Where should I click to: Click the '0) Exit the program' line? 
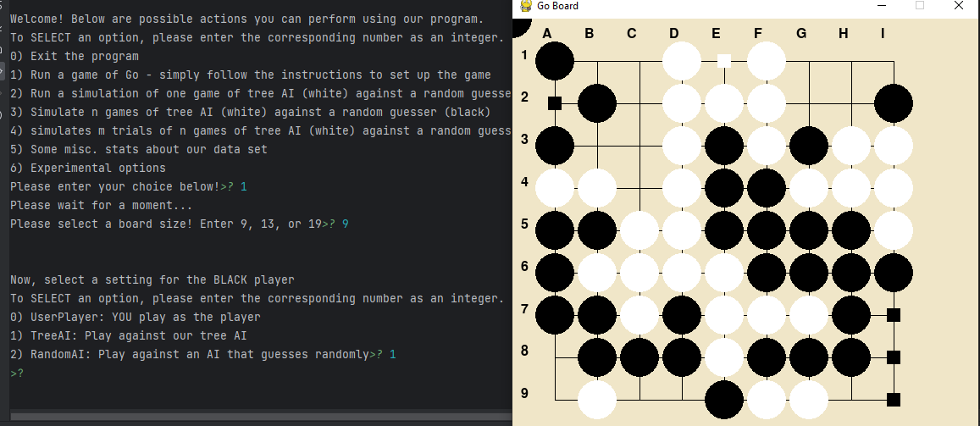tap(75, 56)
